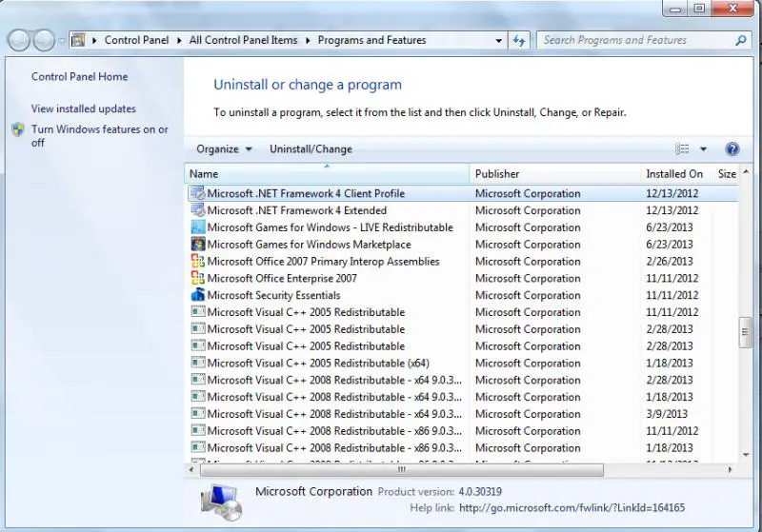Open Control Panel Home link
The width and height of the screenshot is (762, 532).
coord(80,77)
